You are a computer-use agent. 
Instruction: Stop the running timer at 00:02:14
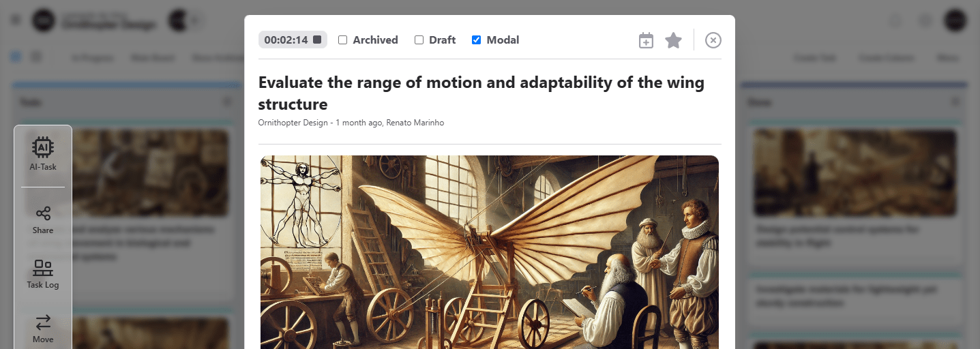coord(317,40)
